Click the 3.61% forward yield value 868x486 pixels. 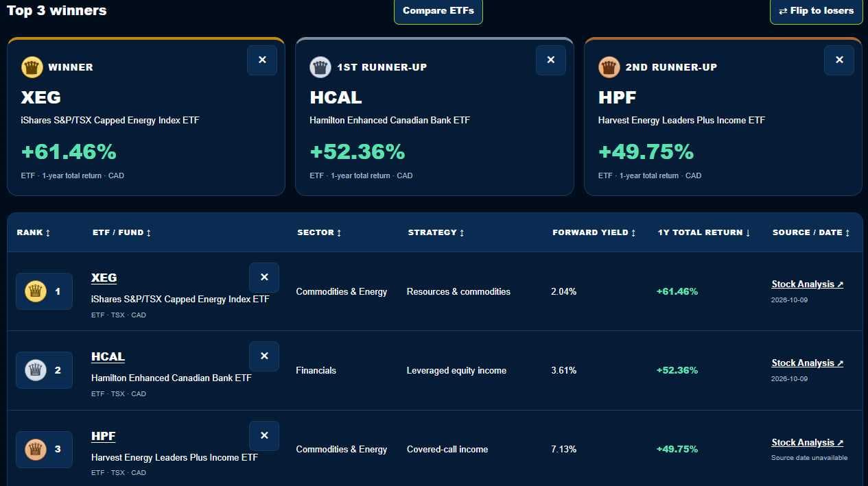coord(563,370)
